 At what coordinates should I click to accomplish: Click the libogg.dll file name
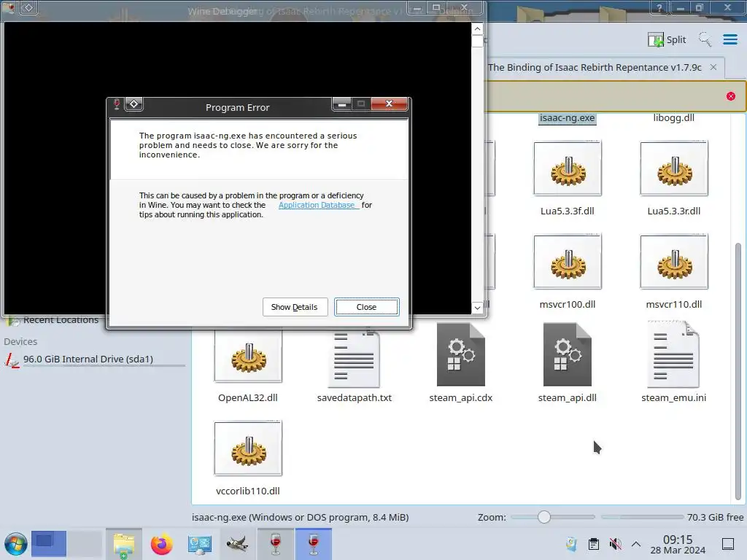click(673, 117)
